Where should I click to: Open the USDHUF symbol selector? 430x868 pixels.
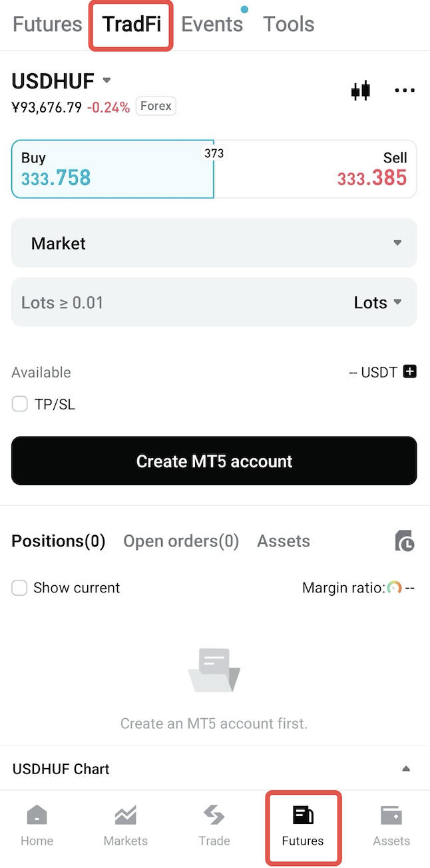61,81
